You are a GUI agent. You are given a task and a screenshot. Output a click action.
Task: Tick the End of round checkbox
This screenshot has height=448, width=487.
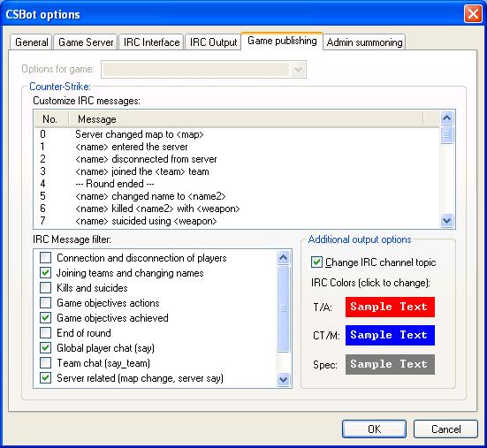(x=45, y=333)
